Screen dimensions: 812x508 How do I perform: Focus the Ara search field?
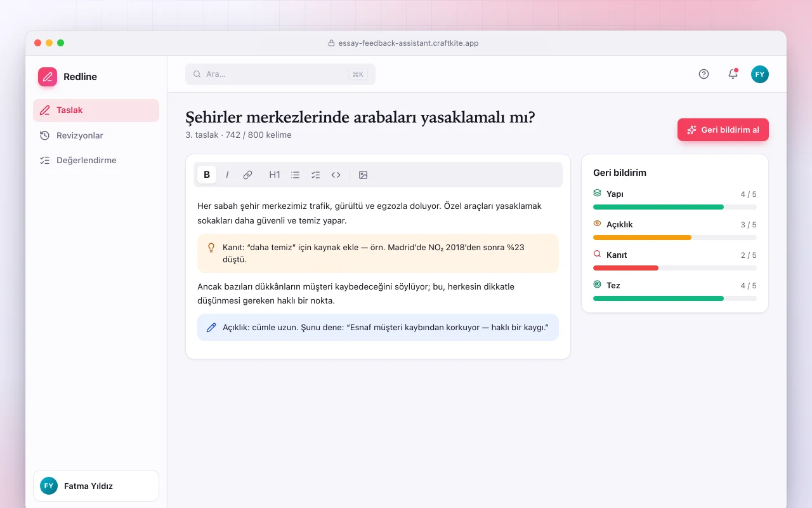pyautogui.click(x=280, y=74)
